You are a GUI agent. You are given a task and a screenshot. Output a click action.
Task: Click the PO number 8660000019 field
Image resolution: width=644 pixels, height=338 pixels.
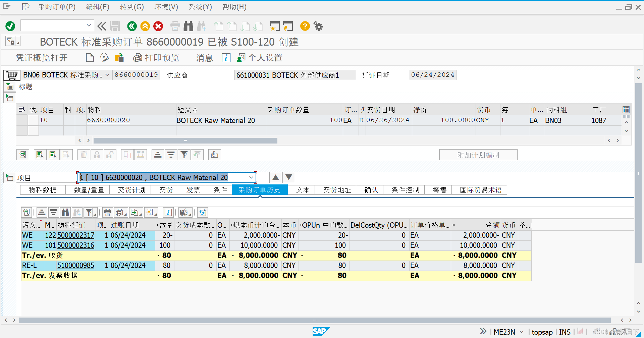click(136, 75)
